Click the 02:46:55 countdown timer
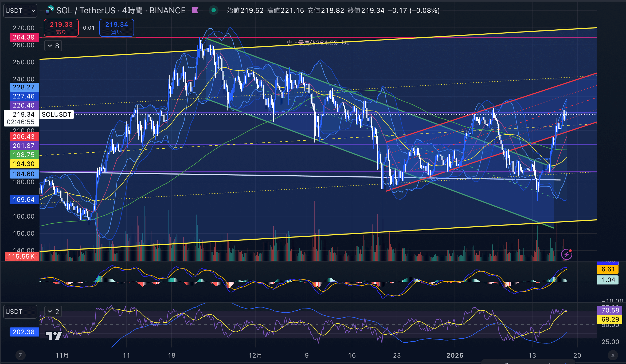Screen dimensions: 626x364 tap(21, 122)
